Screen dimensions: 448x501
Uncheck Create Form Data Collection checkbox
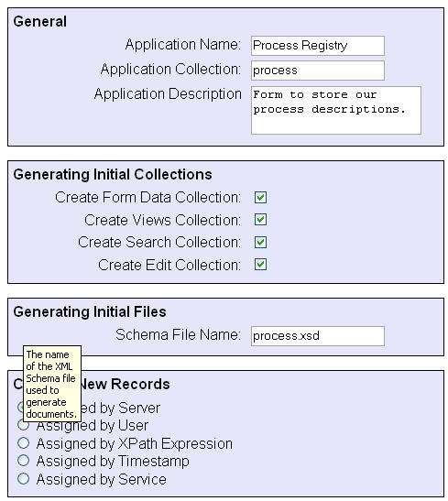tap(260, 197)
